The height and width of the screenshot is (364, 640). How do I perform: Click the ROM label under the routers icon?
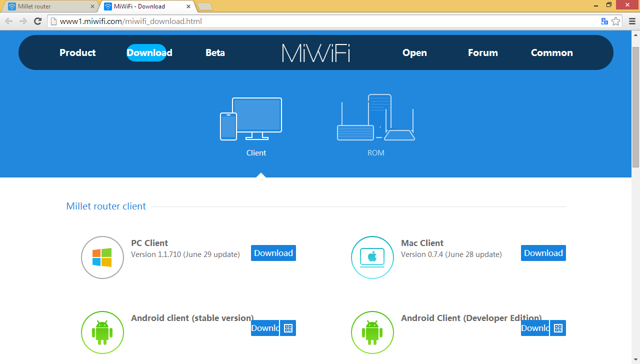pos(376,153)
